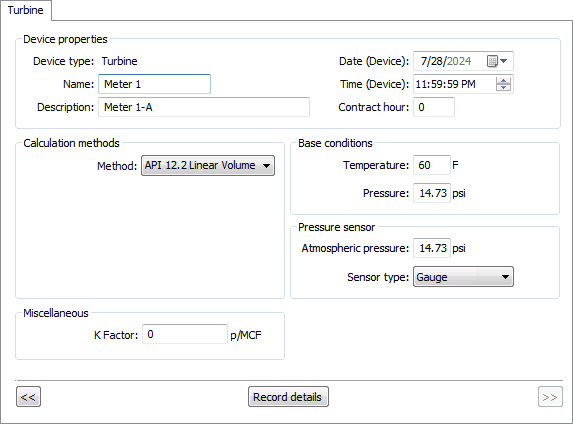573x424 pixels.
Task: Click the Record details button
Action: pos(288,397)
